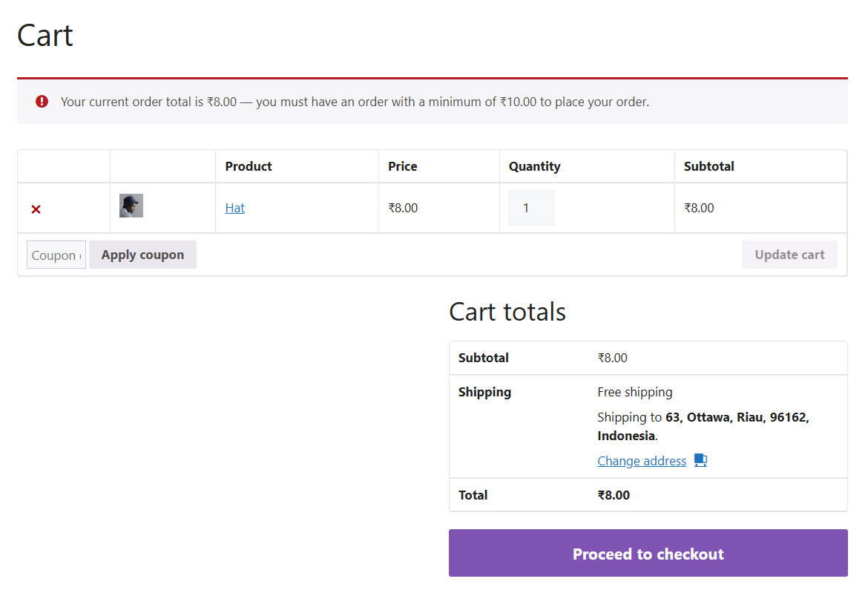Click the coupon code input field
The width and height of the screenshot is (868, 596).
[56, 255]
